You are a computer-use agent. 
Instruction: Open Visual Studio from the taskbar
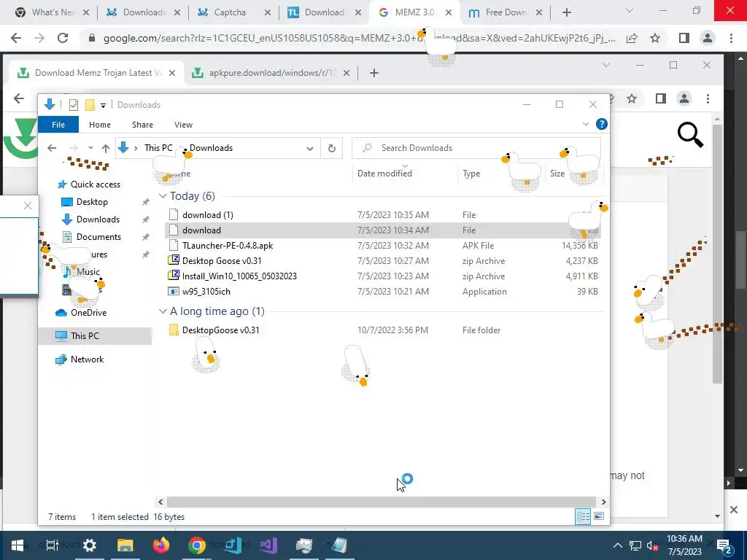[268, 545]
